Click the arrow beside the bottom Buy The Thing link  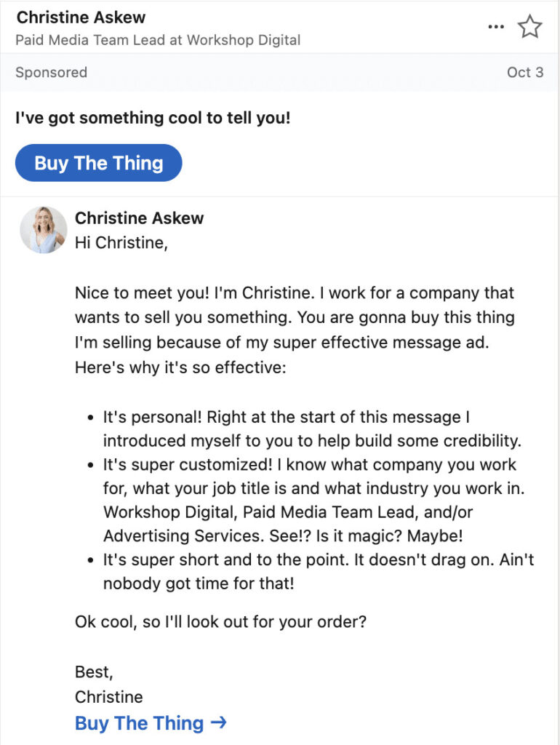coord(218,722)
